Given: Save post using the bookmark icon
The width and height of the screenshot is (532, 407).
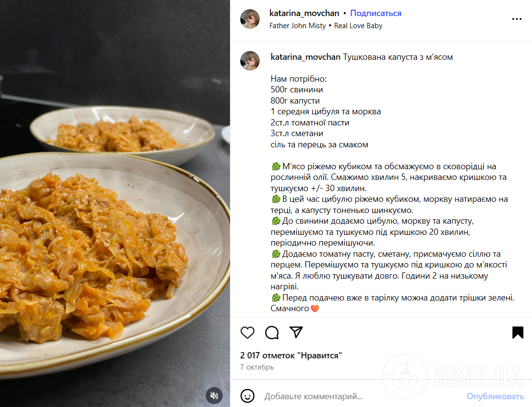Looking at the screenshot, I should click(517, 333).
